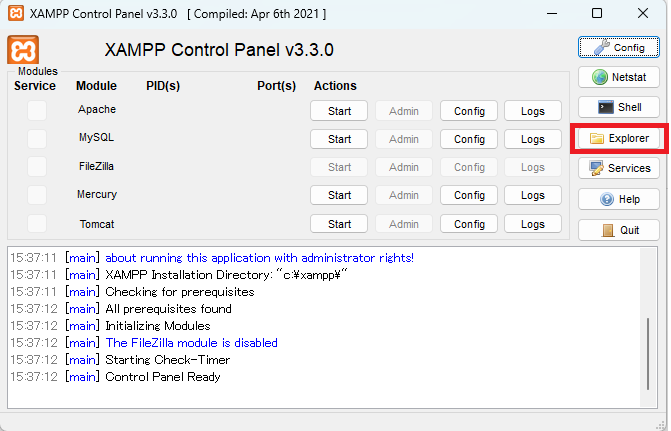Click 'The FileZilla module is disabled' log line
The height and width of the screenshot is (431, 671).
191,343
